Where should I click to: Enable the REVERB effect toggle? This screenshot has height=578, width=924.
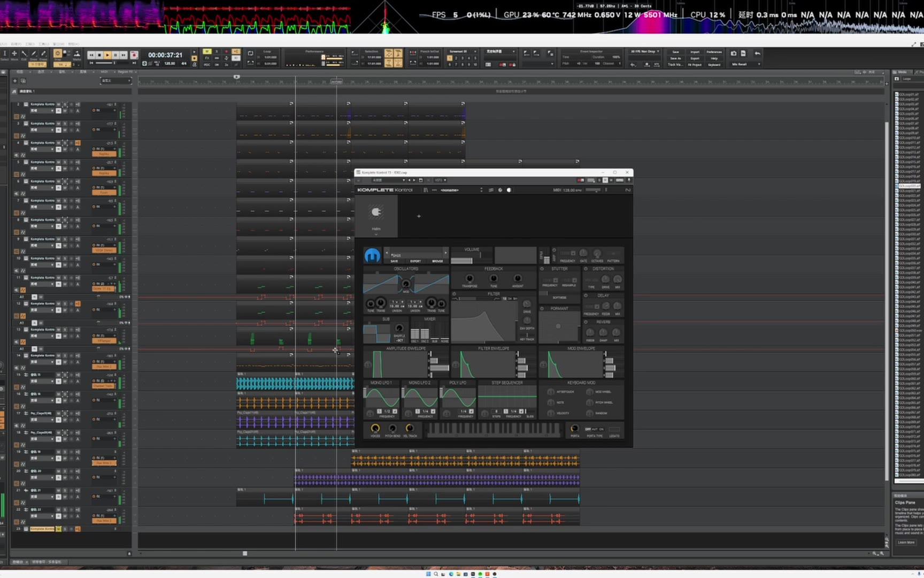point(586,322)
